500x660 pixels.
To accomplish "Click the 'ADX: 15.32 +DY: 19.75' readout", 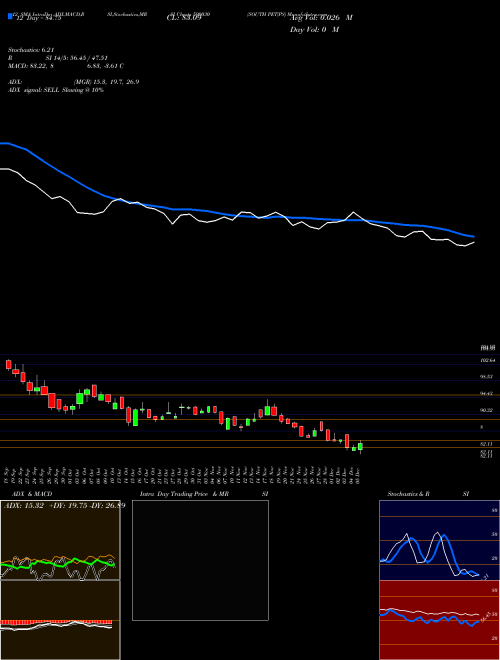I will (65, 505).
